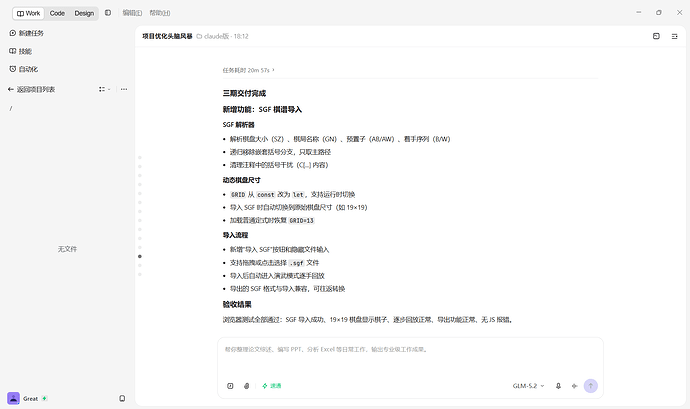Click the .sgf code tag
Viewport: 690px width, 409px height.
point(297,263)
